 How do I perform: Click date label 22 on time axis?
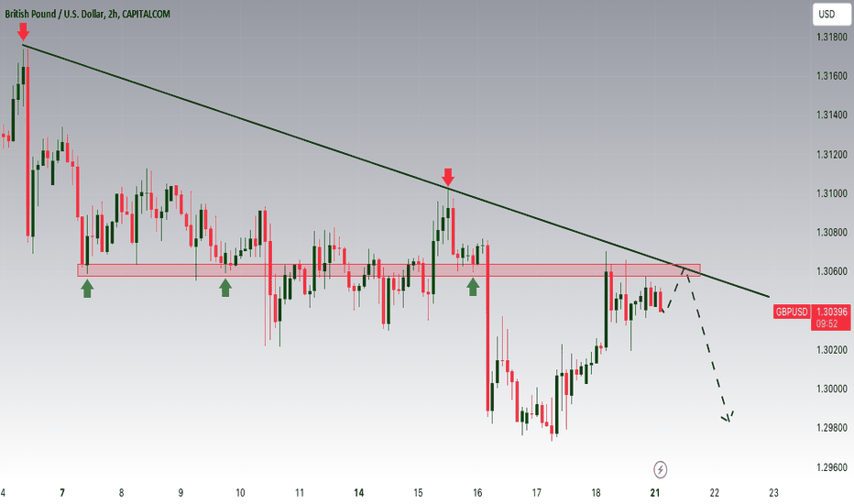[715, 493]
